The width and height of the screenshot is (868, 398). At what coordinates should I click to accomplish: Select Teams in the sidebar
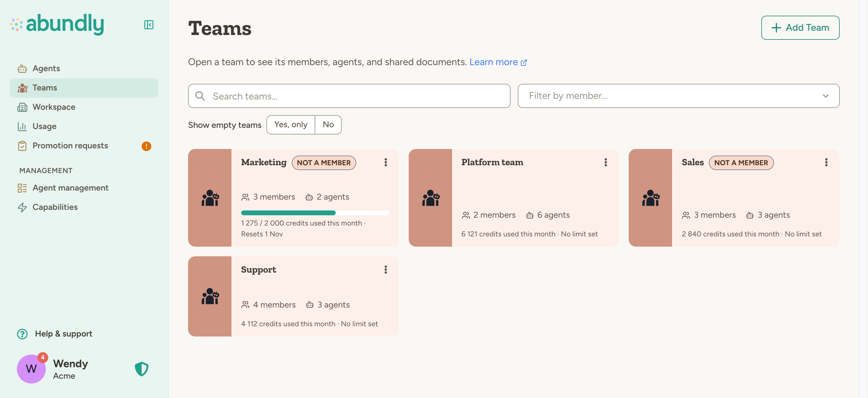[x=84, y=88]
